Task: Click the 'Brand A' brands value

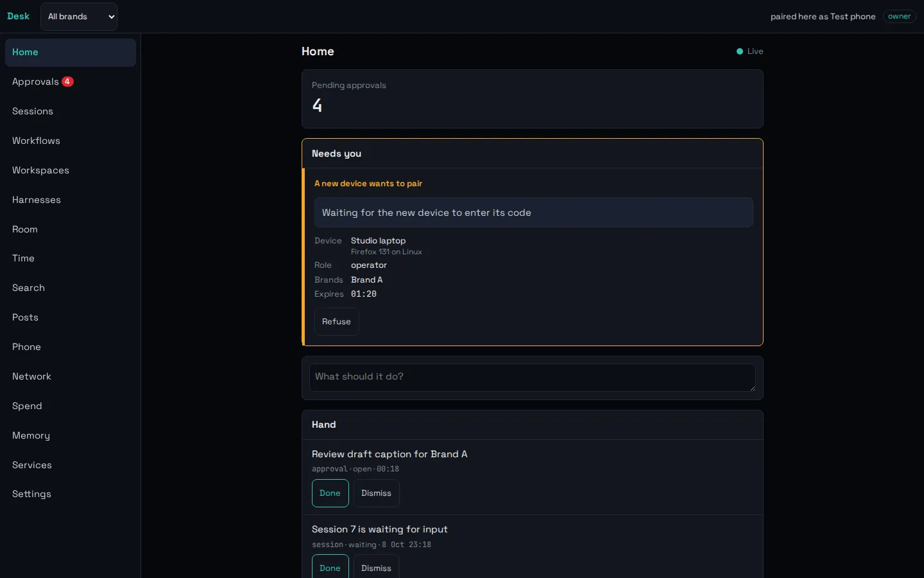Action: [367, 280]
